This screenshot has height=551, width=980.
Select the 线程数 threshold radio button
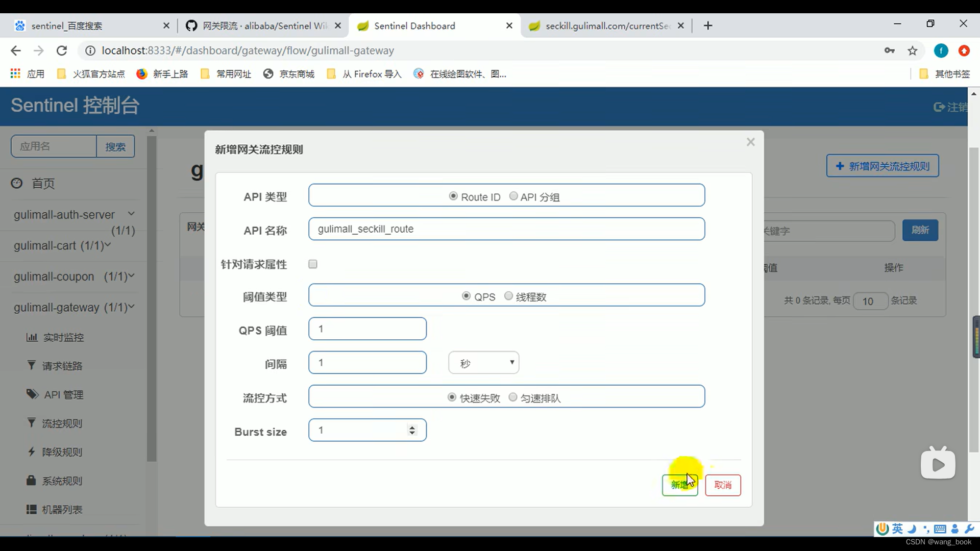click(509, 296)
